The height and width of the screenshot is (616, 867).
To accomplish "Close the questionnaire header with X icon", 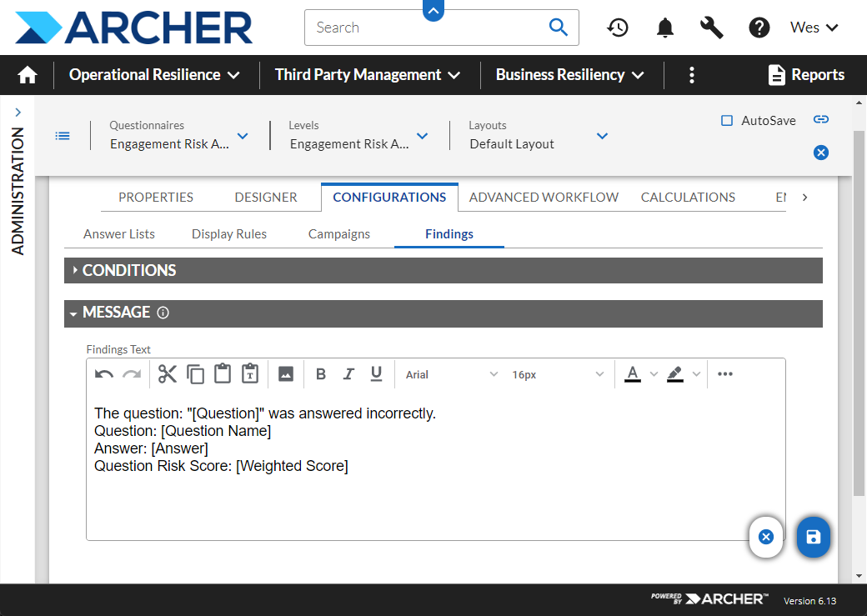I will coord(821,153).
